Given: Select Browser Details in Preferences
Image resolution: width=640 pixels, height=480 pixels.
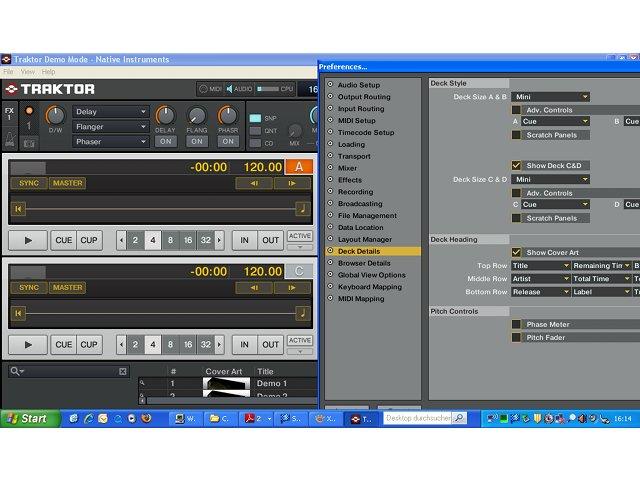Looking at the screenshot, I should [x=364, y=263].
